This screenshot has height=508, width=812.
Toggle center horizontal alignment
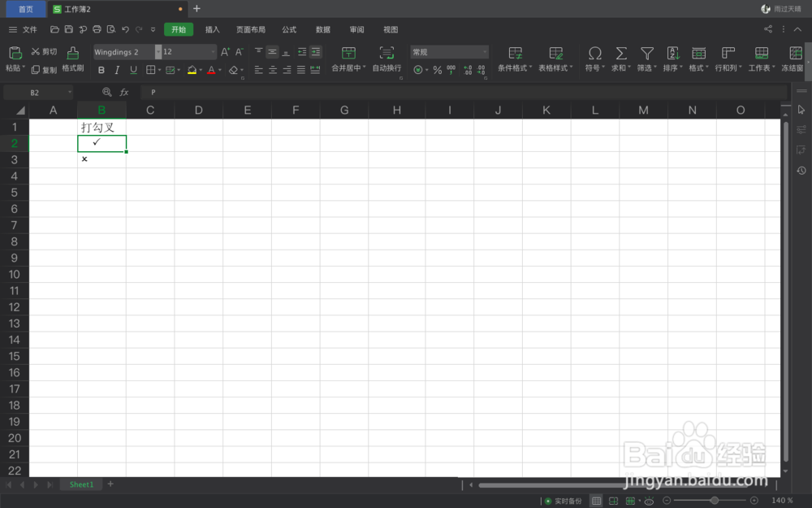click(272, 70)
